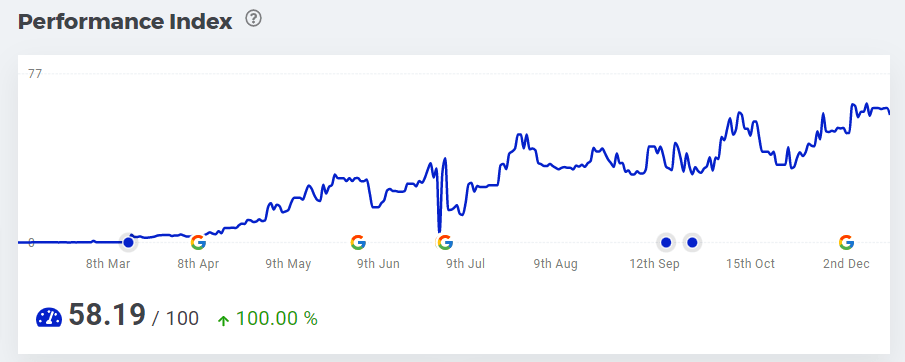Click the 100.00 % change indicator
Viewport: 905px width, 362px height.
click(x=276, y=319)
